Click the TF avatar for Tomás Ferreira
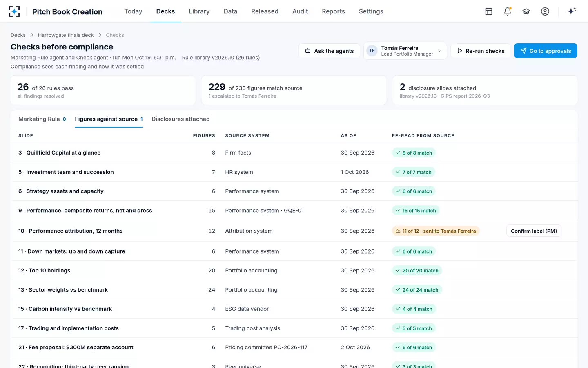 coord(372,51)
